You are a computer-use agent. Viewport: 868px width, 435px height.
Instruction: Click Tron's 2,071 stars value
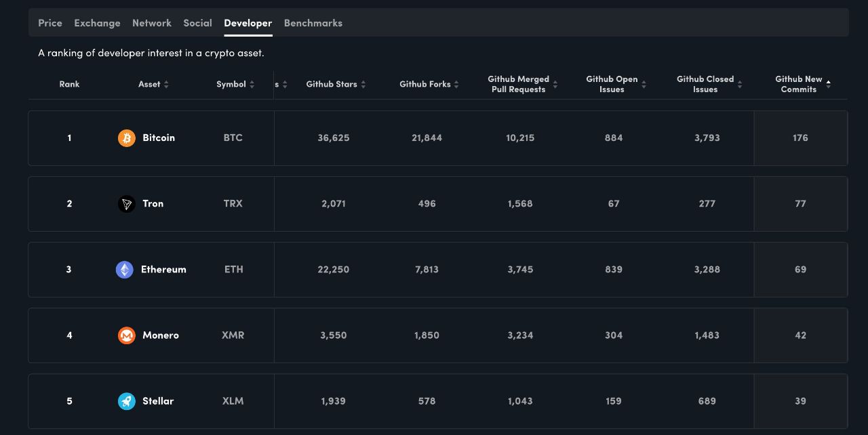(334, 203)
